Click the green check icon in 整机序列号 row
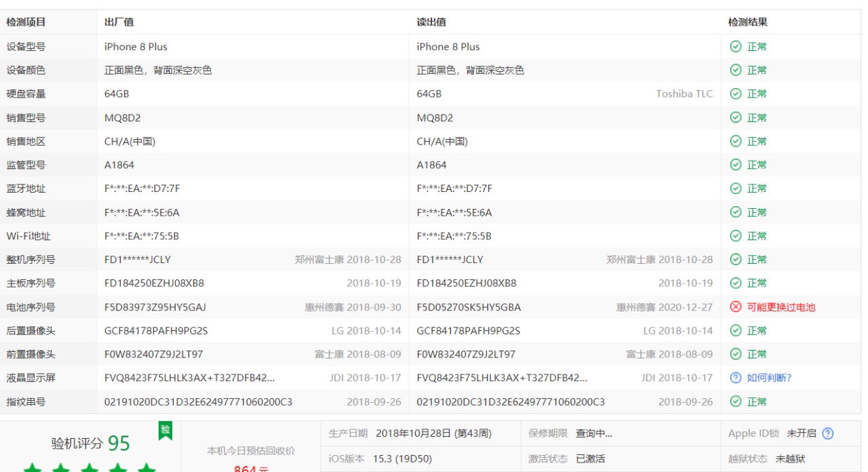 click(x=735, y=260)
